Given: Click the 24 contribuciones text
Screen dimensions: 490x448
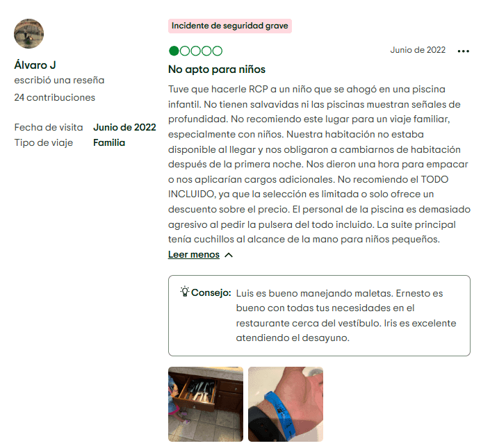Looking at the screenshot, I should pyautogui.click(x=55, y=97).
